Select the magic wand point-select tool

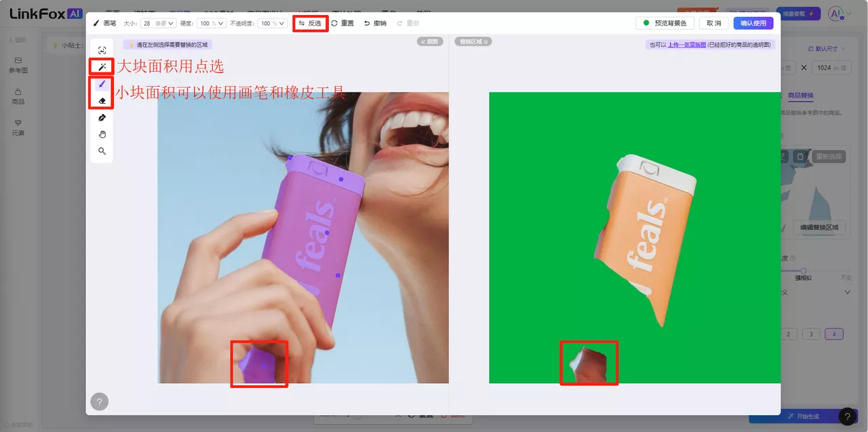[x=102, y=67]
